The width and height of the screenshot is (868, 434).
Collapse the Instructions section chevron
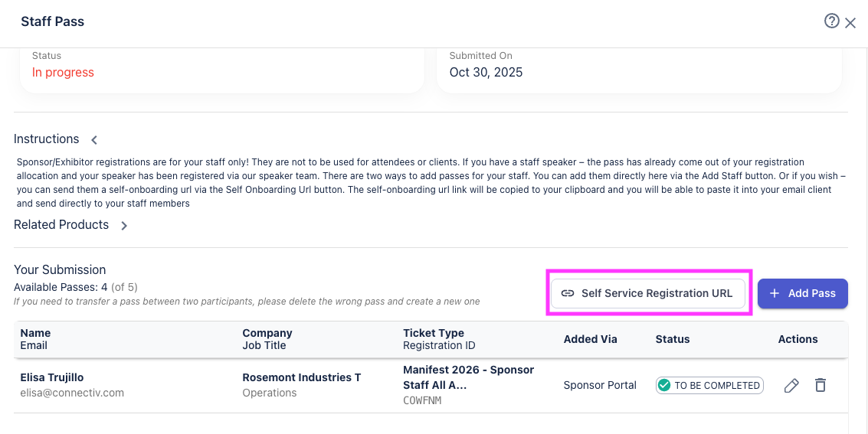point(94,140)
